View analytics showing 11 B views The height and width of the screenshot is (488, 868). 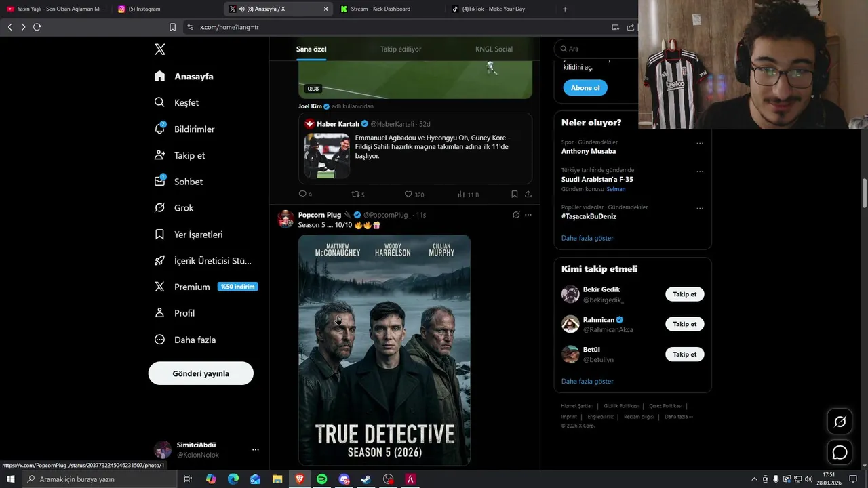tap(468, 195)
